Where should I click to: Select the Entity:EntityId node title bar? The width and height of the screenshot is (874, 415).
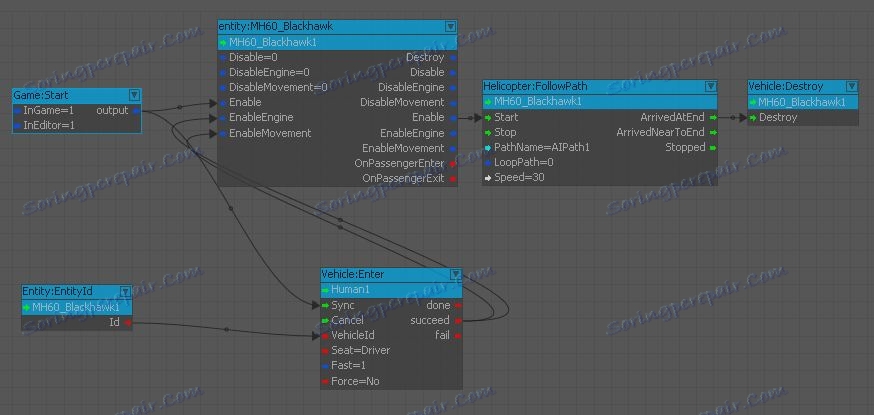pos(77,291)
